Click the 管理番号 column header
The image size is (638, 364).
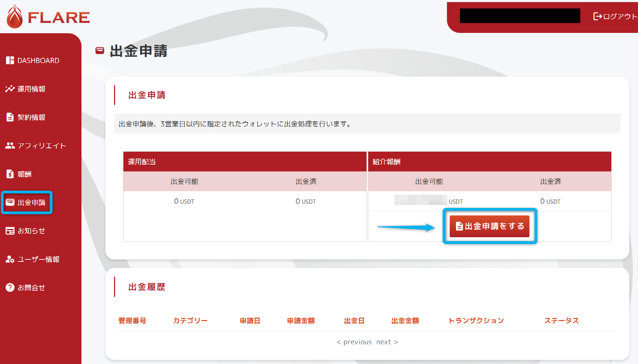tap(132, 321)
